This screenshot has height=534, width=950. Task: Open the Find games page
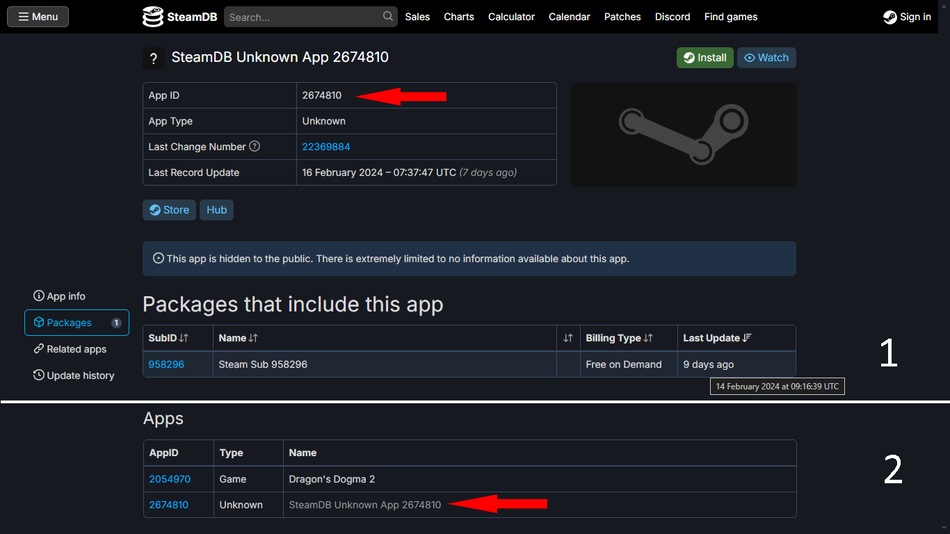[731, 17]
